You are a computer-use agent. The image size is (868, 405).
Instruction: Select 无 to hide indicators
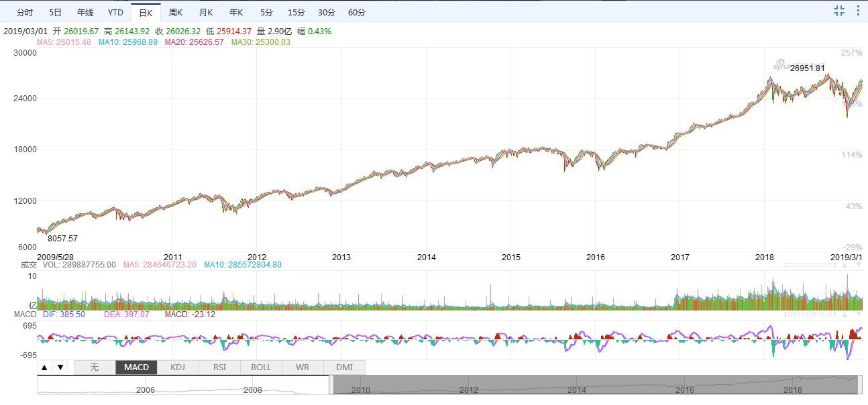pyautogui.click(x=95, y=367)
